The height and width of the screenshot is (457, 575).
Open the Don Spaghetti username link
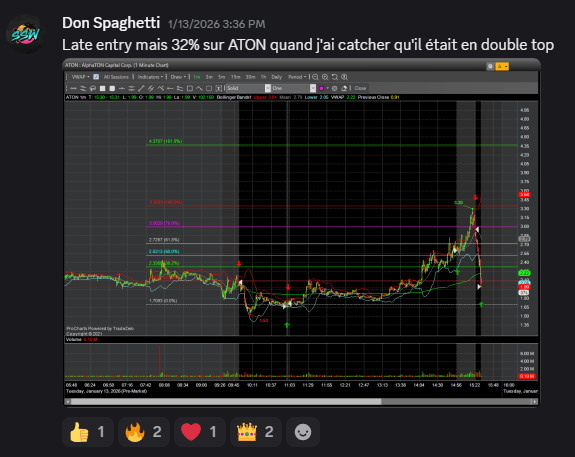[x=111, y=23]
